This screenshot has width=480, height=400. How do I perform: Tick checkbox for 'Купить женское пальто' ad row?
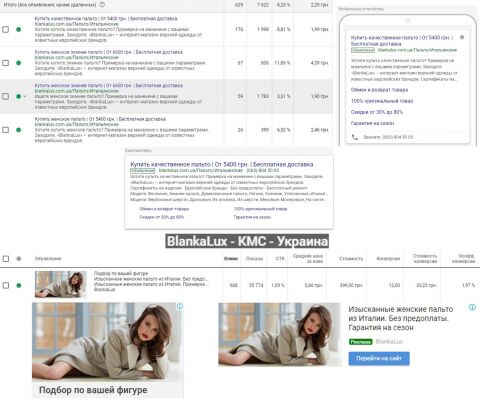click(x=6, y=130)
